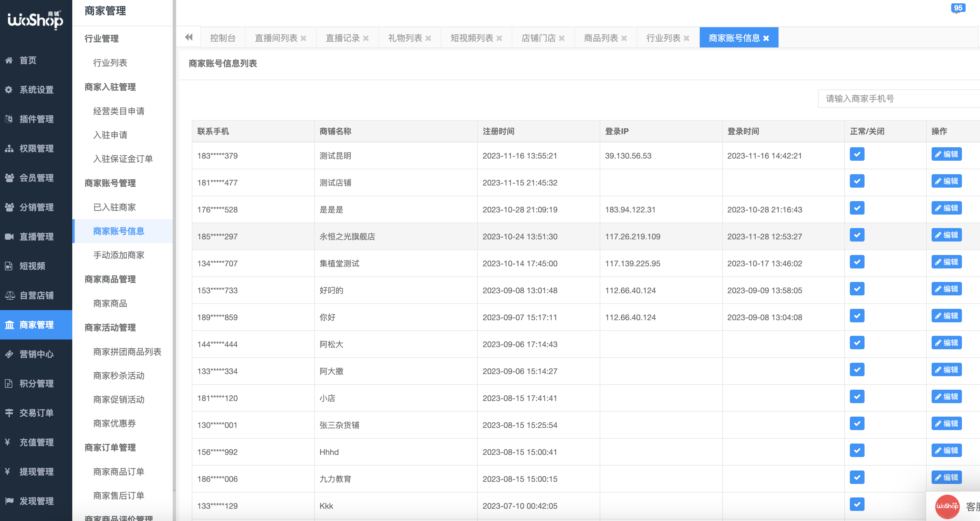980x521 pixels.
Task: Close the 商品列表 tab
Action: [624, 38]
